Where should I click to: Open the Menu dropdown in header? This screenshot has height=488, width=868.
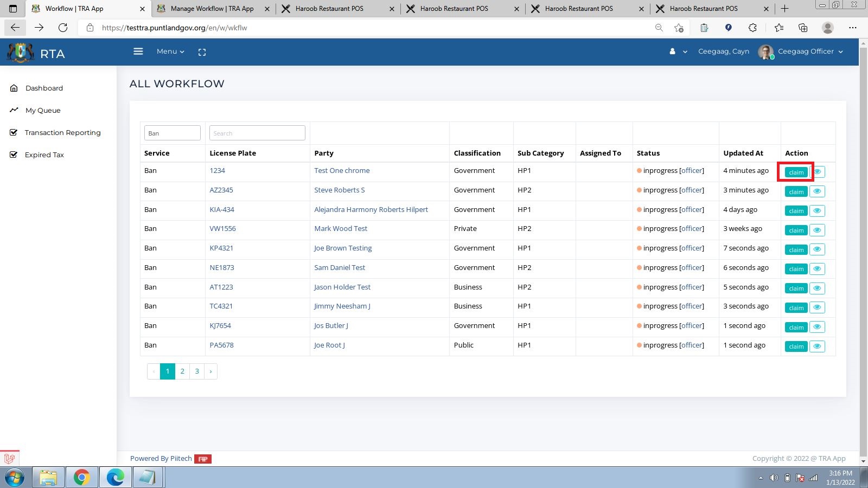click(x=170, y=52)
